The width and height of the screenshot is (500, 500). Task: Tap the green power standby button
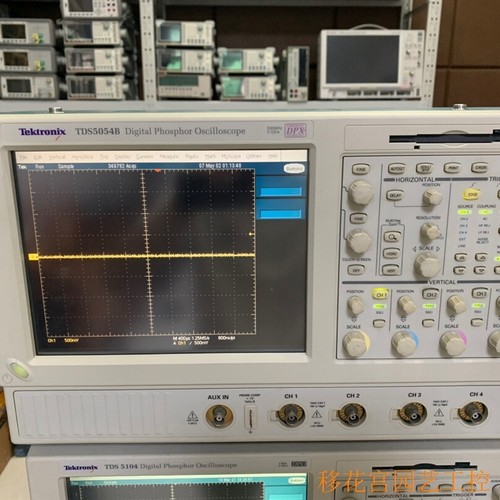[19, 369]
